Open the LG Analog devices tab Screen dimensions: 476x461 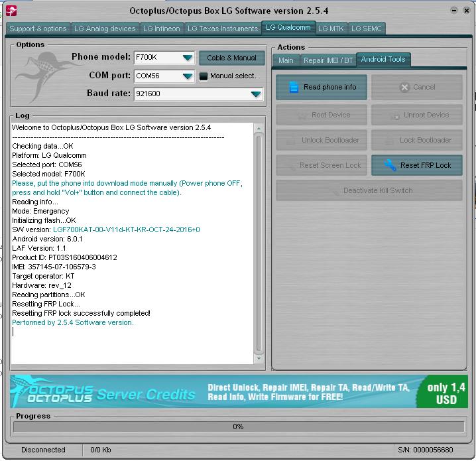(x=105, y=29)
